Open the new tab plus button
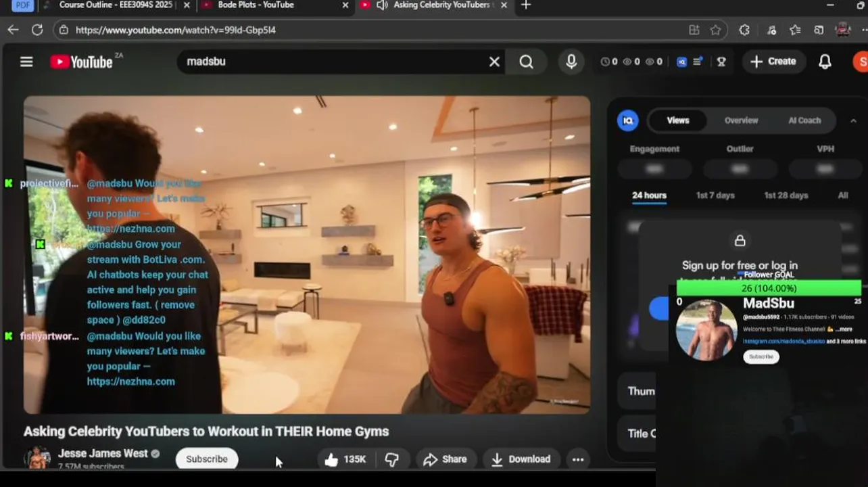868x487 pixels. click(x=526, y=5)
